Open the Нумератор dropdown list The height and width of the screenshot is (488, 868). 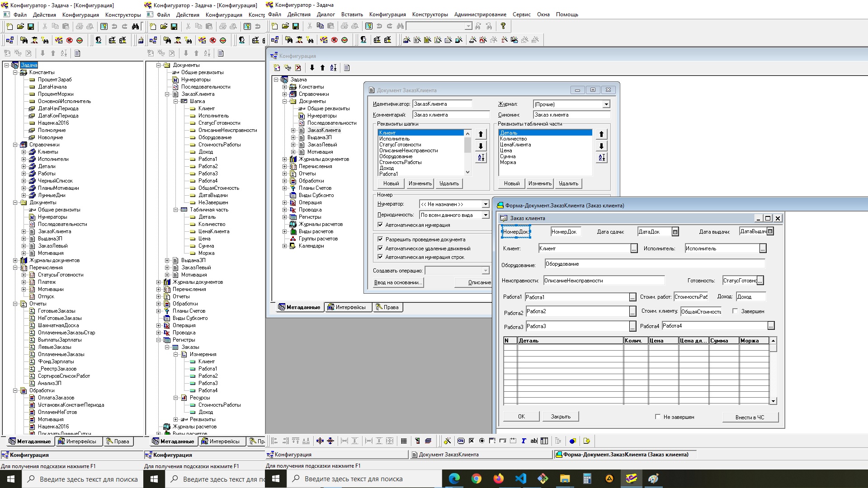(x=485, y=204)
